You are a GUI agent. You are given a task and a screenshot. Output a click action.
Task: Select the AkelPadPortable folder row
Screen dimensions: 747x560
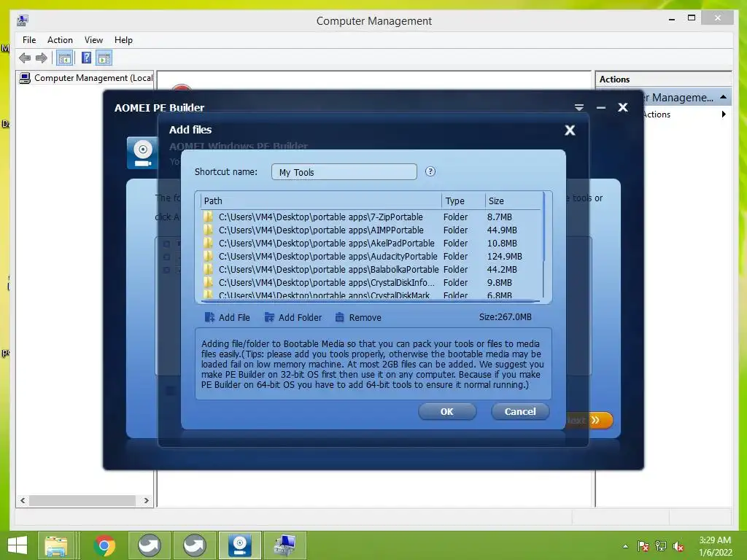tap(371, 244)
